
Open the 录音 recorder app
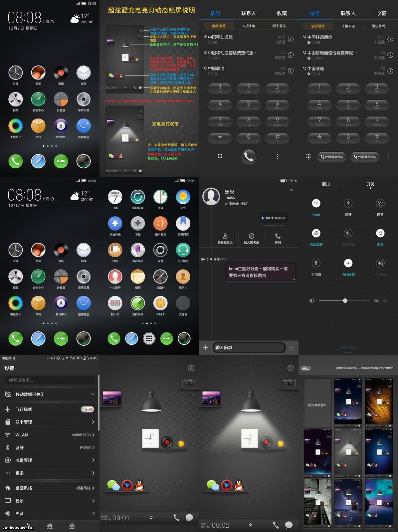[160, 250]
